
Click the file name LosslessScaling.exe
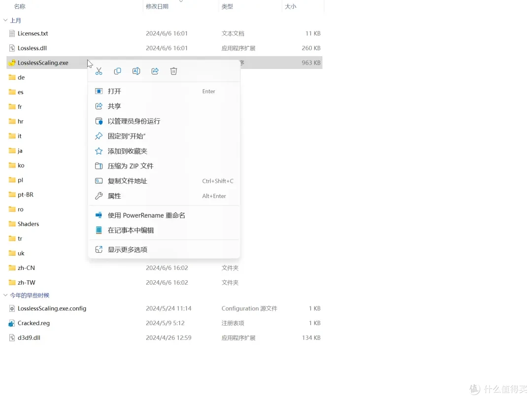(43, 63)
